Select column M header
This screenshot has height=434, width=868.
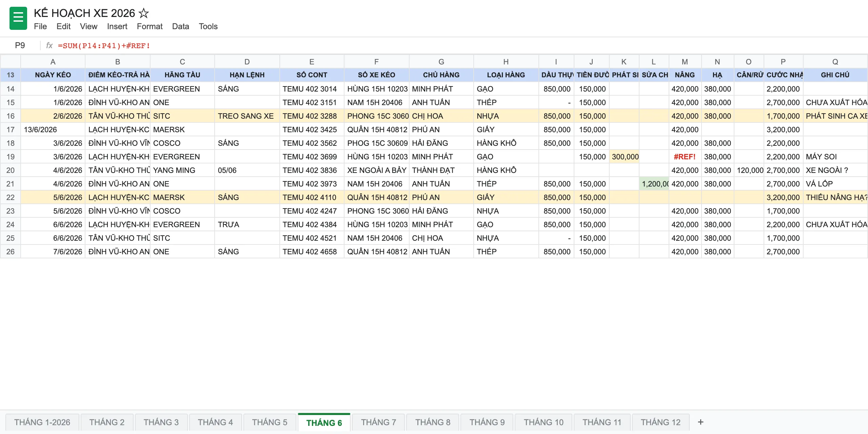685,62
